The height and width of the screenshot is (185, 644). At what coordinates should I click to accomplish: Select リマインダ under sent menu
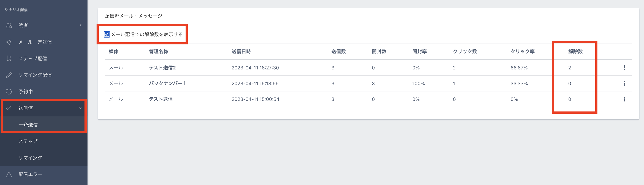30,158
